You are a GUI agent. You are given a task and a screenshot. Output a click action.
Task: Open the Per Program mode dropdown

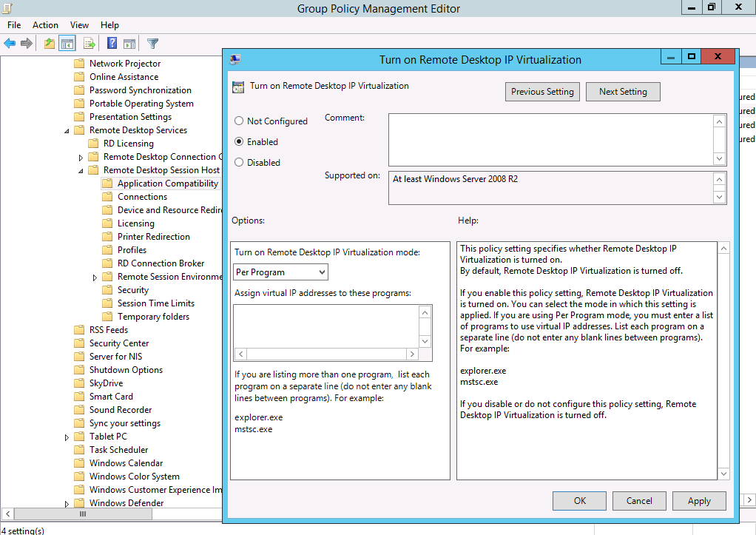click(x=280, y=272)
